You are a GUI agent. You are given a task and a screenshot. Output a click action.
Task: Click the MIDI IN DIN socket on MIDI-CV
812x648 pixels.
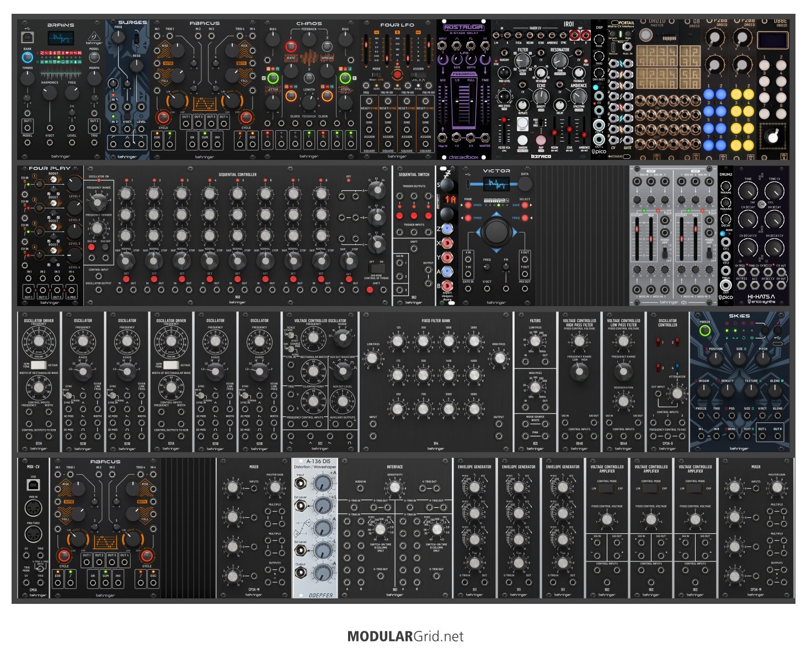[x=33, y=508]
